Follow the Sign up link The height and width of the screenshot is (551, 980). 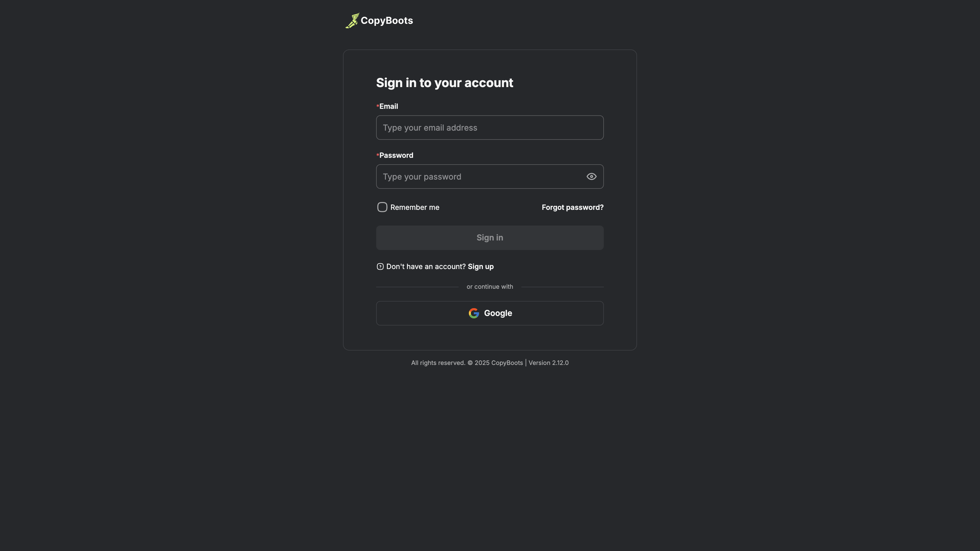tap(480, 267)
